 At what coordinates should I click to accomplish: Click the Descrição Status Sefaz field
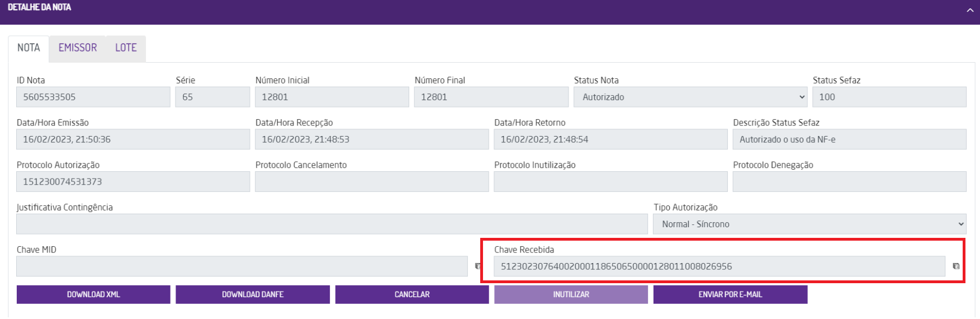click(x=850, y=139)
